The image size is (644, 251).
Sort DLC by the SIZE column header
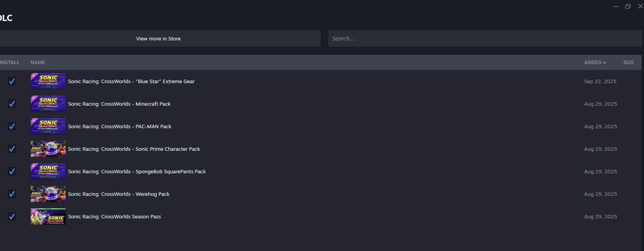[628, 62]
